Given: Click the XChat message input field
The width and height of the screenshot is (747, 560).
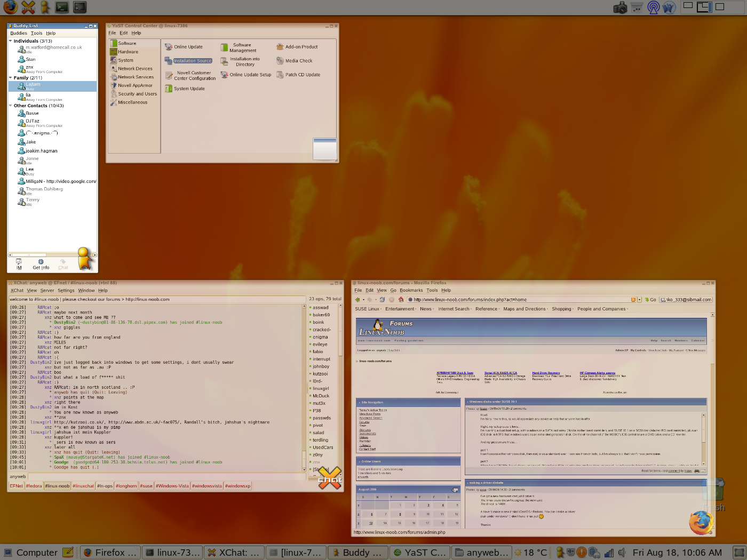Looking at the screenshot, I should pos(167,476).
